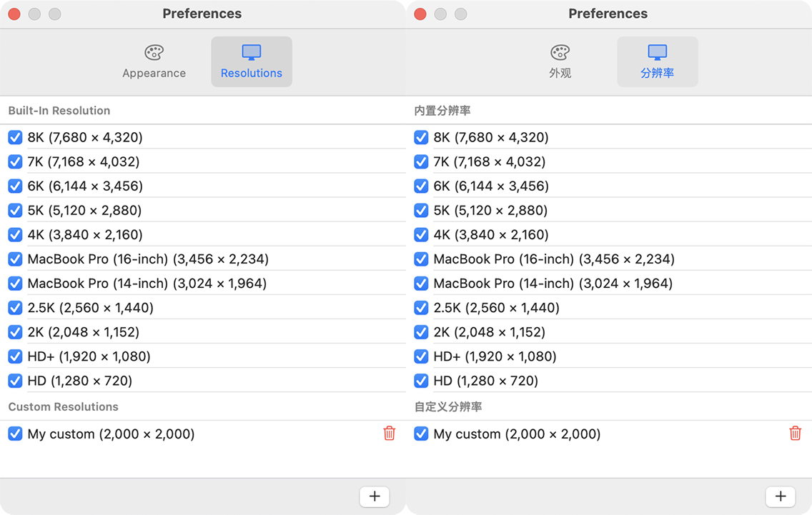812x515 pixels.
Task: Add a new custom resolution in Chinese window
Action: point(781,496)
